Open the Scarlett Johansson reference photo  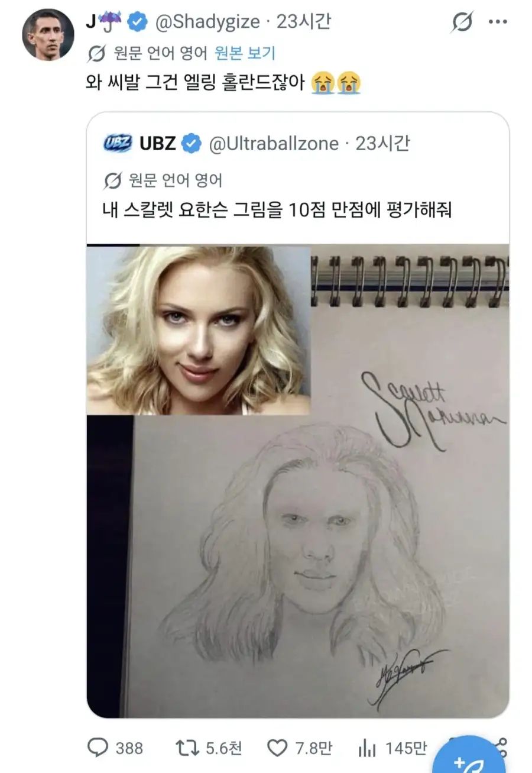coord(198,330)
